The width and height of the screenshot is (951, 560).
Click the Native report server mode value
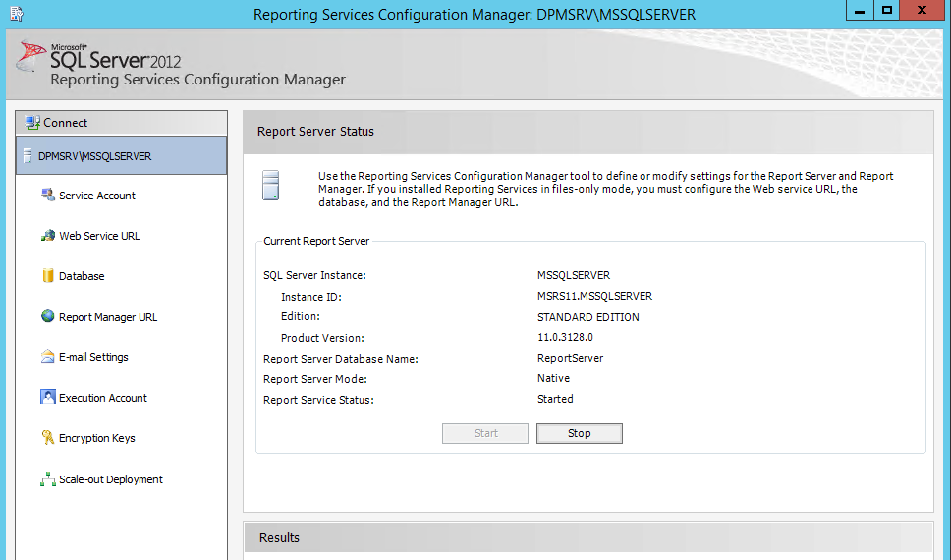click(553, 378)
